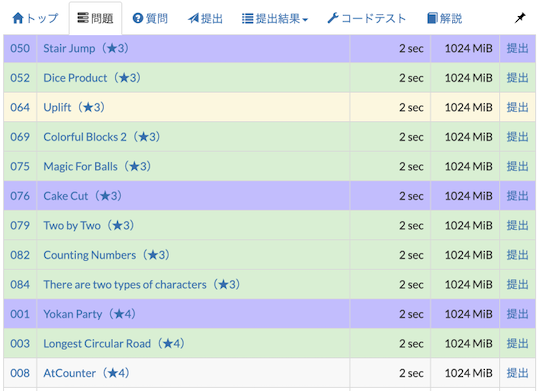The height and width of the screenshot is (391, 540).
Task: Click the 1024 MiB cell for Stair Jump
Action: pyautogui.click(x=465, y=48)
